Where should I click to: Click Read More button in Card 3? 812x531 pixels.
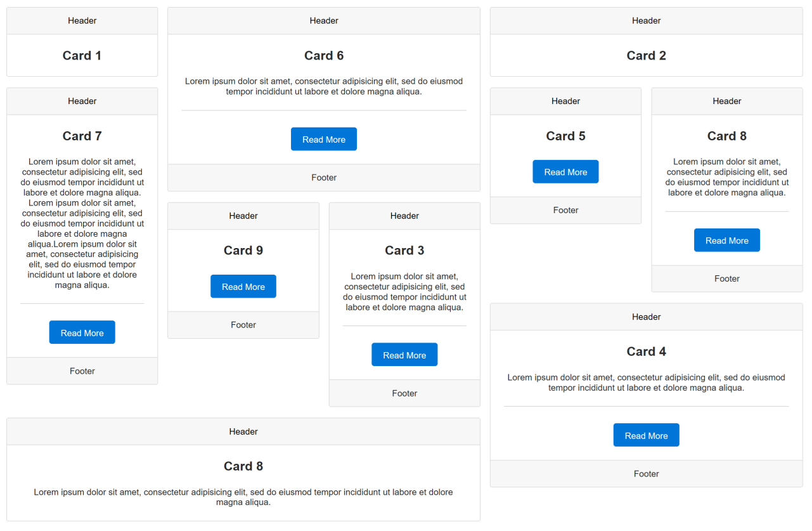click(x=404, y=355)
